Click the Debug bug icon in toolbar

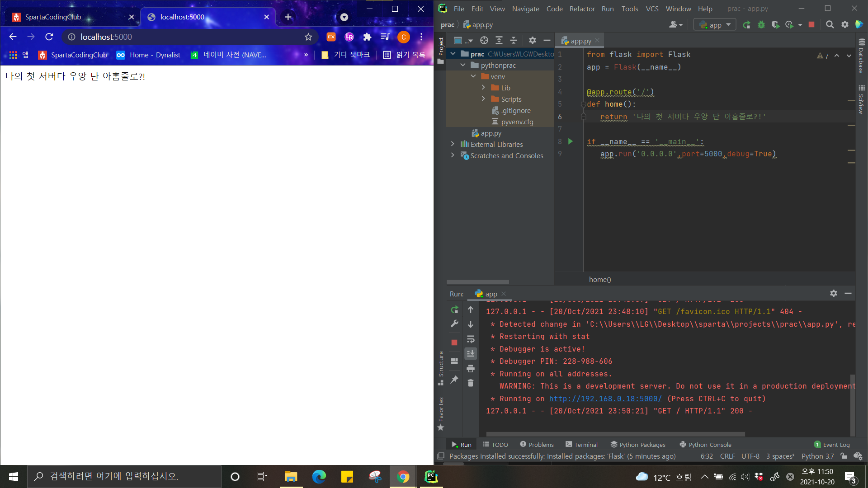pyautogui.click(x=761, y=25)
